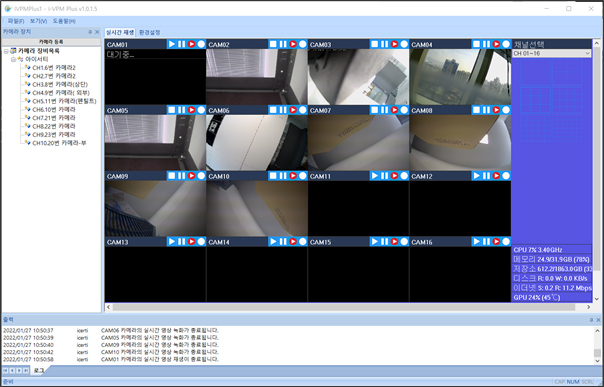This screenshot has width=604, height=387.
Task: Open the CH 01~16 channel dropdown
Action: (x=552, y=54)
